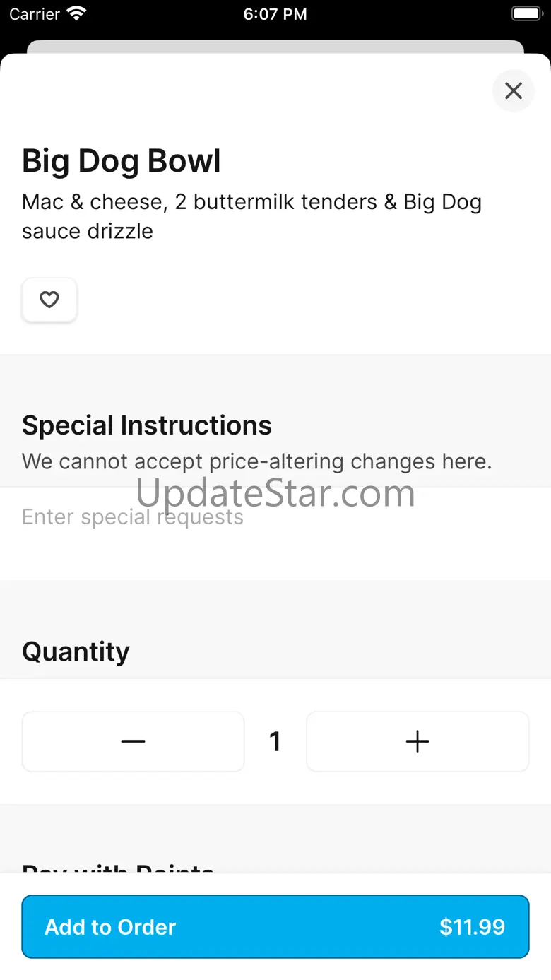The width and height of the screenshot is (551, 980).
Task: Tap the battery icon in the status bar
Action: click(x=526, y=14)
